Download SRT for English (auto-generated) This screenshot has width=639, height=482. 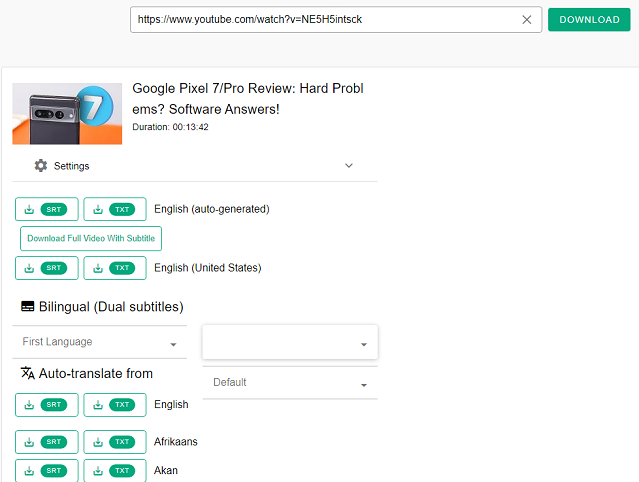click(46, 209)
